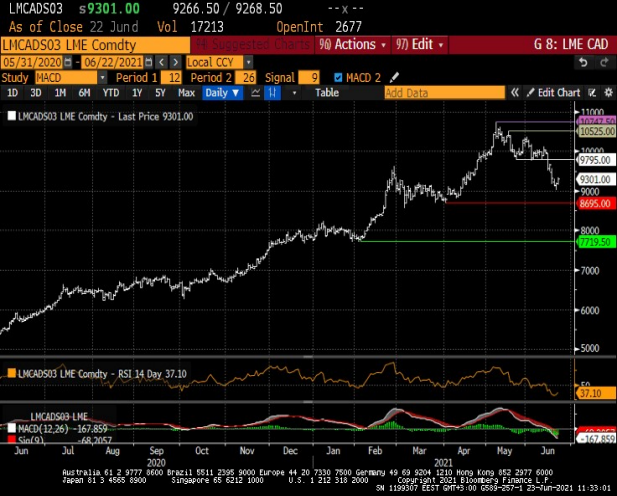This screenshot has width=617, height=496.
Task: Select the 1D time range
Action: click(x=12, y=93)
